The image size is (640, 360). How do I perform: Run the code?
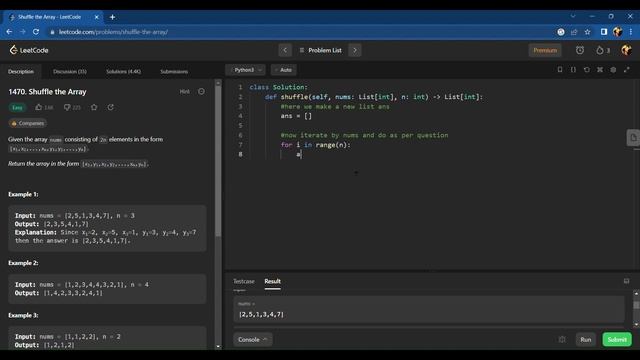click(x=585, y=340)
